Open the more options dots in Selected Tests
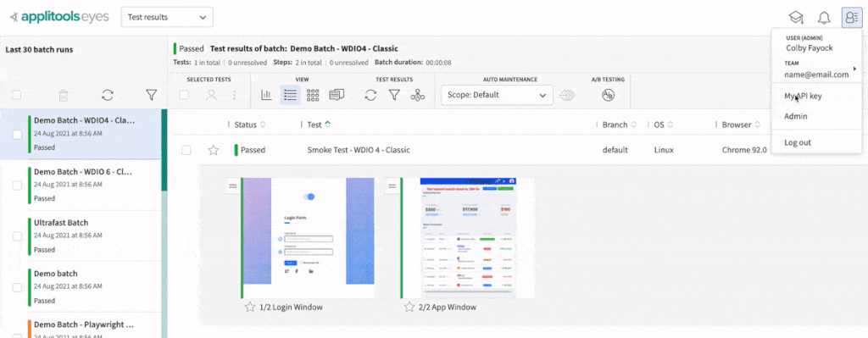The image size is (868, 338). (234, 95)
